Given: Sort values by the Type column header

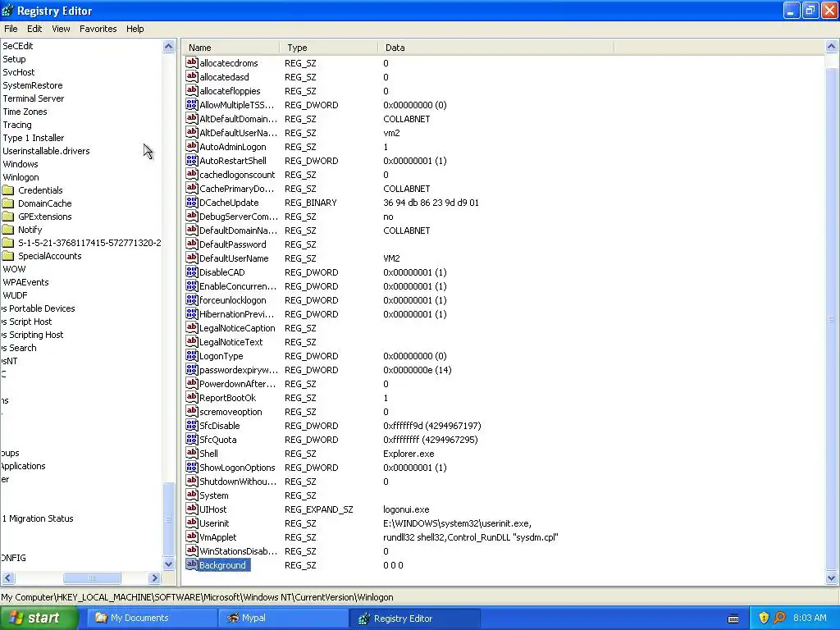Looking at the screenshot, I should pyautogui.click(x=328, y=47).
